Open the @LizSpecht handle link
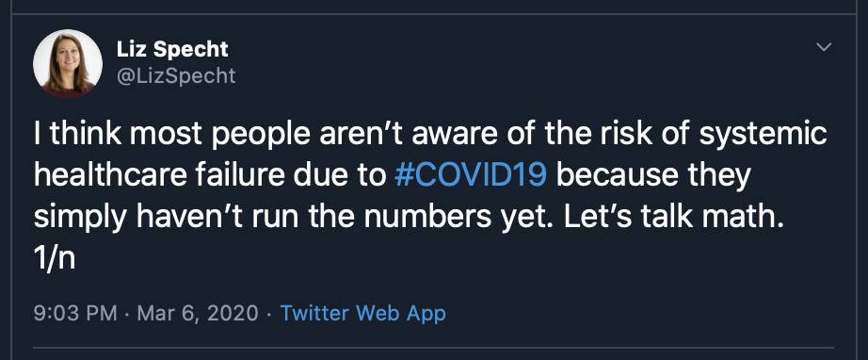This screenshot has width=868, height=360. pyautogui.click(x=176, y=76)
